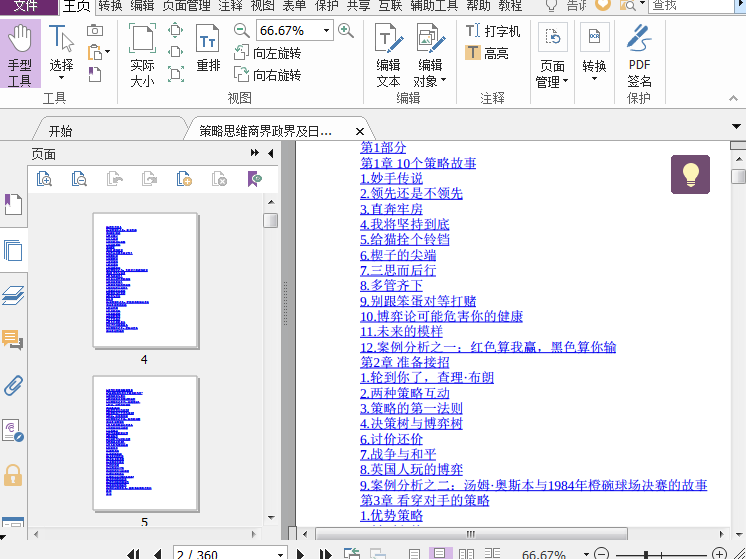Viewport: 746px width, 559px height.
Task: Select the Highlight (高亮) tool
Action: click(487, 53)
